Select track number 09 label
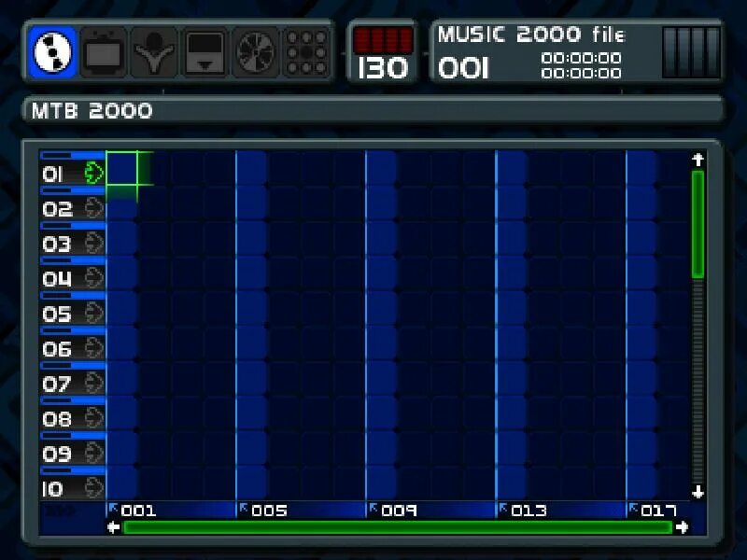 point(57,455)
